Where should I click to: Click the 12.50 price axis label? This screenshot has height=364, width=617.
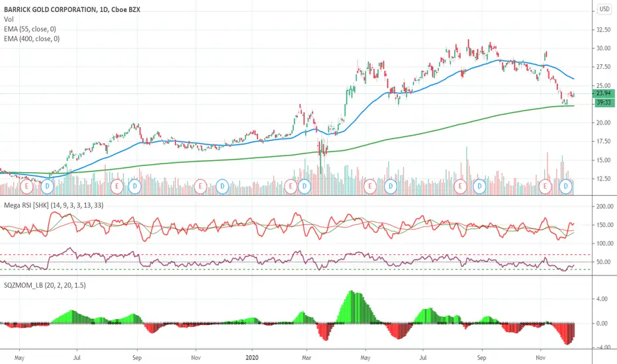click(x=604, y=179)
